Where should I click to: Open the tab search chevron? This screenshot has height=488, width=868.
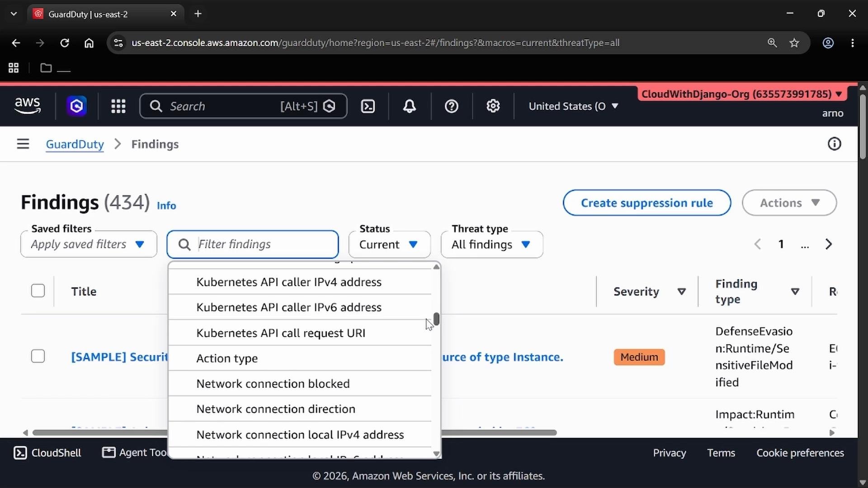click(x=14, y=14)
